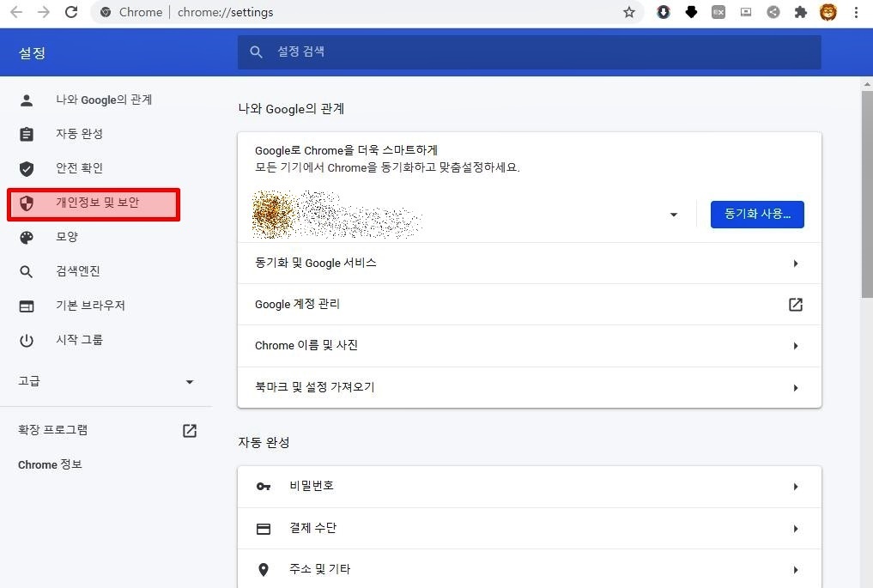The width and height of the screenshot is (873, 588).
Task: Click the person icon beside 나와 Google의 관계
Action: coord(26,100)
